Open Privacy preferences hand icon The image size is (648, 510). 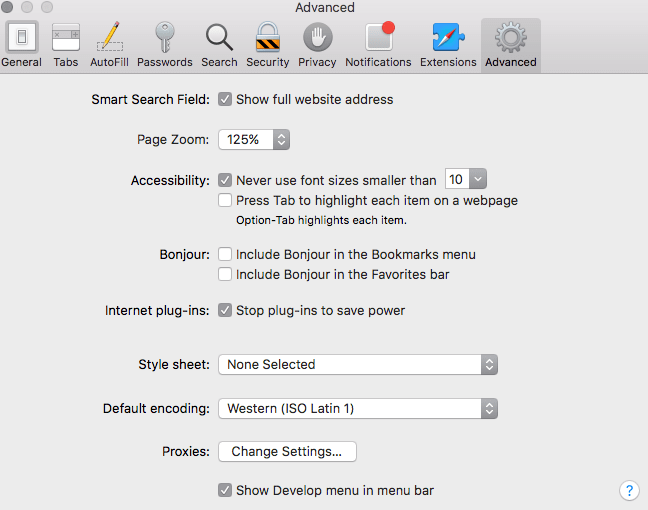point(317,38)
